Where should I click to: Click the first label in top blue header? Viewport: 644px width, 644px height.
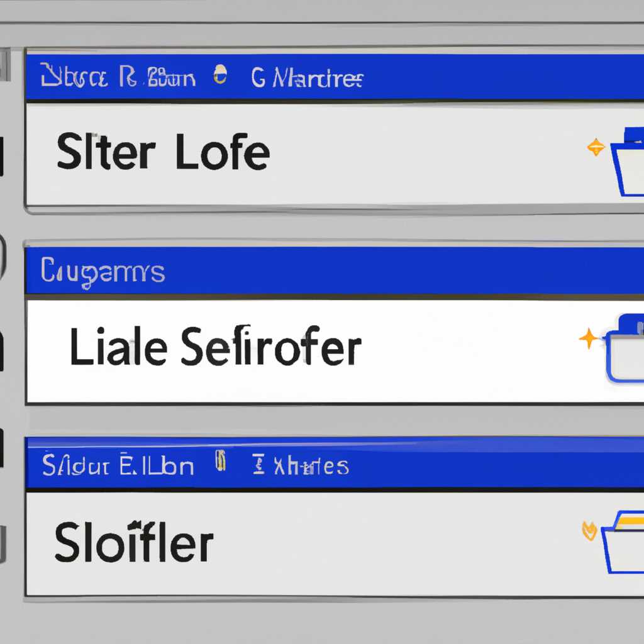[74, 75]
